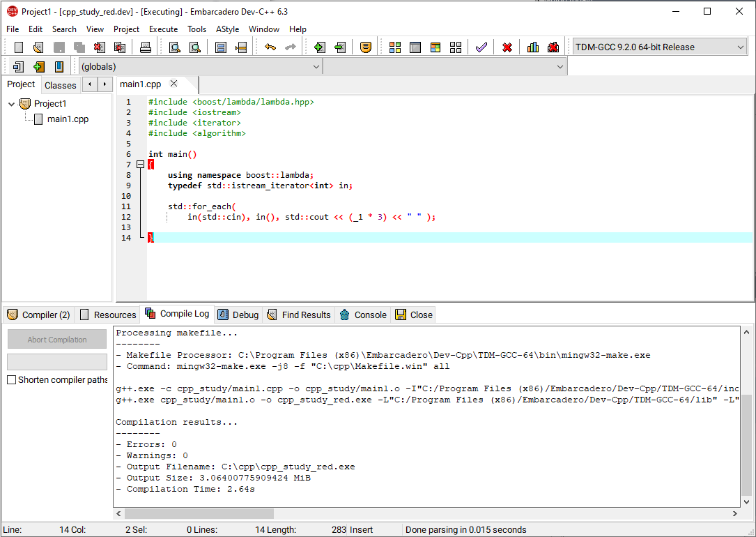
Task: Click the Compile four-colored-squares icon
Action: [x=395, y=47]
